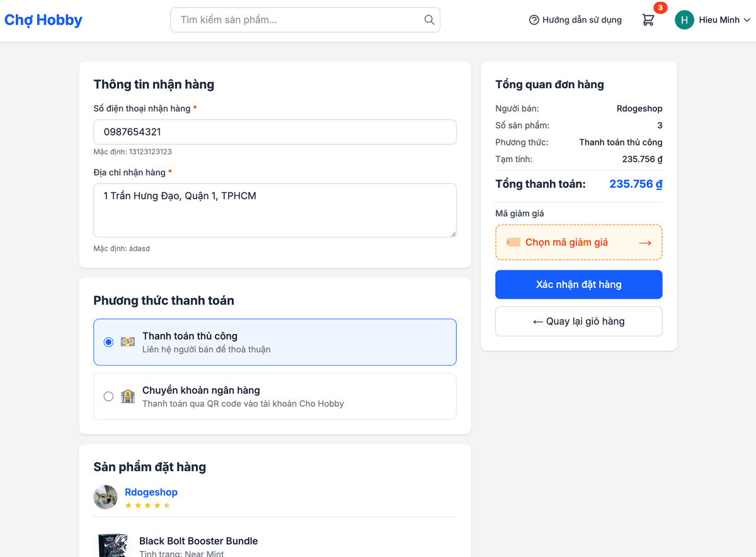Open the Chọn mã giảm giá selector
Image resolution: width=756 pixels, height=557 pixels.
pyautogui.click(x=578, y=242)
